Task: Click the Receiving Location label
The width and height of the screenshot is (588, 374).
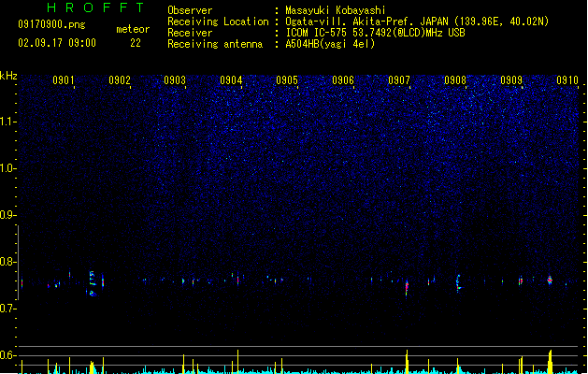Action: coord(218,22)
